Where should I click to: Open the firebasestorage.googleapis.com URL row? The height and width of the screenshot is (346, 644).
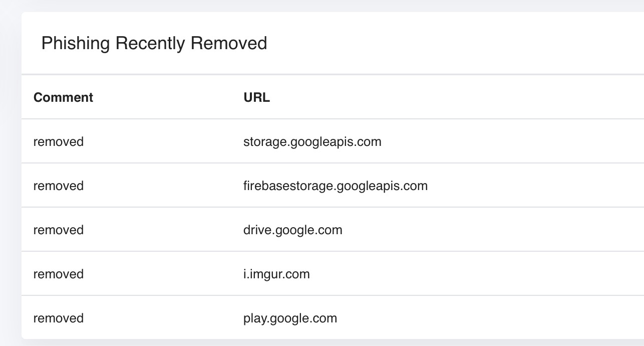click(336, 186)
